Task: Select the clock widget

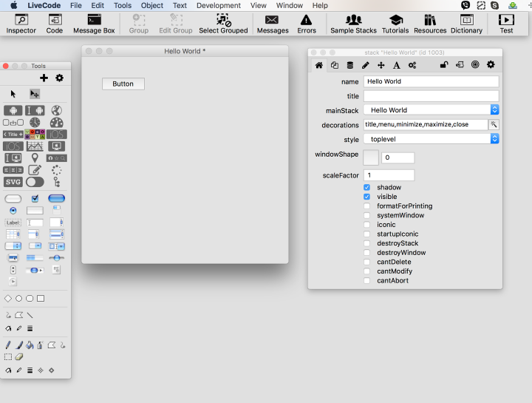Action: pyautogui.click(x=35, y=122)
